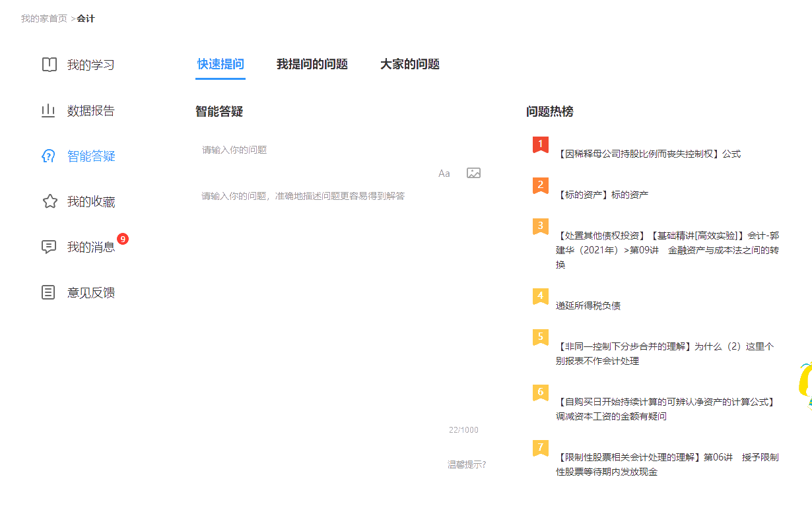Click the 智能答疑 question mark icon

(x=49, y=156)
